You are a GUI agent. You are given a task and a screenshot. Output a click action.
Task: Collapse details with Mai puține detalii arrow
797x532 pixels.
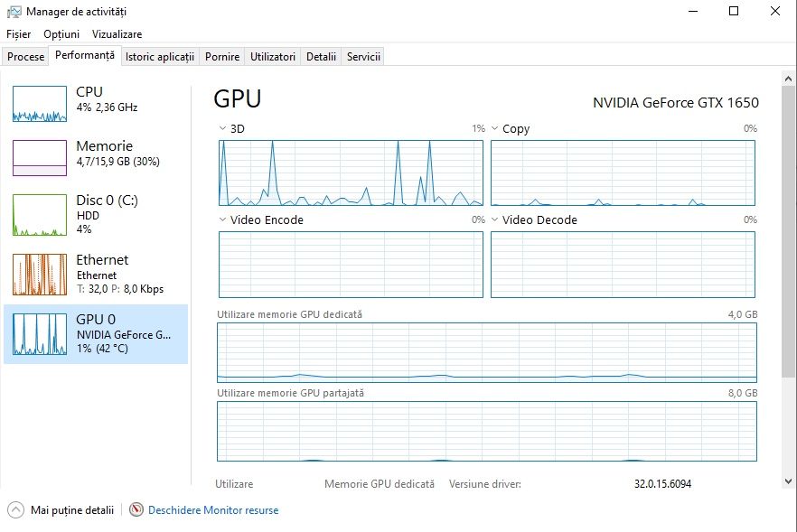click(x=15, y=510)
